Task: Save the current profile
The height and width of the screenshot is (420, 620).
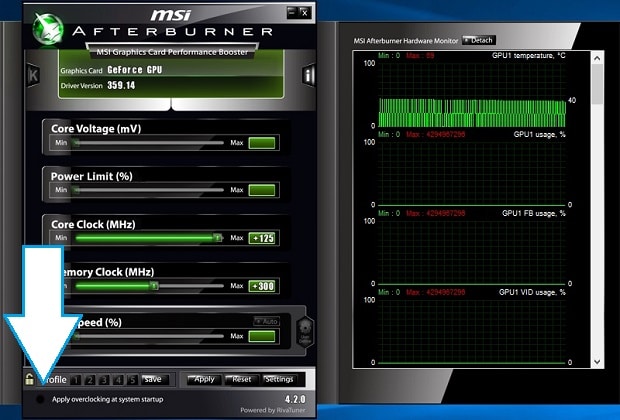Action: pyautogui.click(x=153, y=380)
